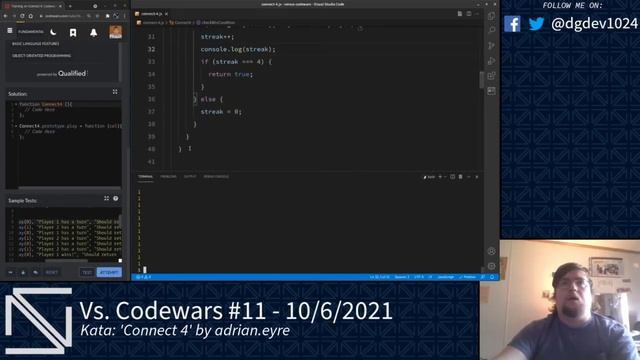640x360 pixels.
Task: Click the Sample Tests horizontal scrollbar
Action: tap(66, 261)
